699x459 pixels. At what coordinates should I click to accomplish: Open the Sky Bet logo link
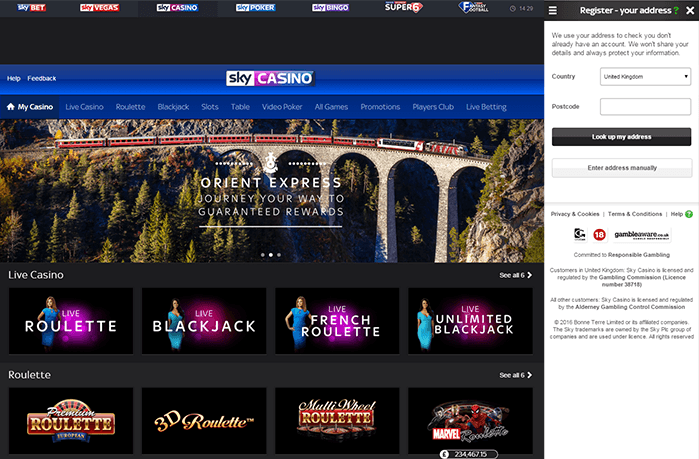pos(31,8)
